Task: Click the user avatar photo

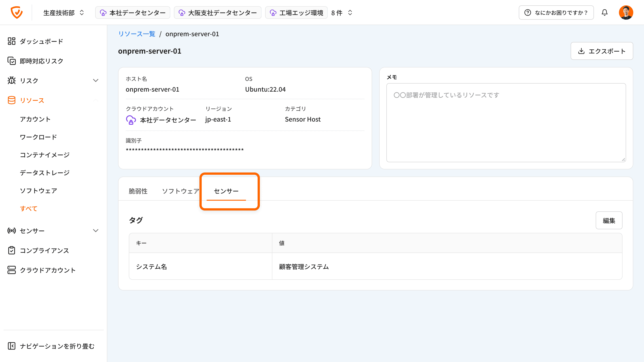Action: pyautogui.click(x=626, y=13)
